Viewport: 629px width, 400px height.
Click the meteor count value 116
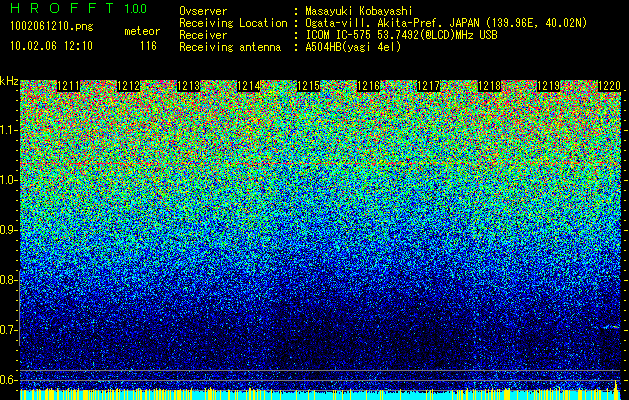pos(148,46)
